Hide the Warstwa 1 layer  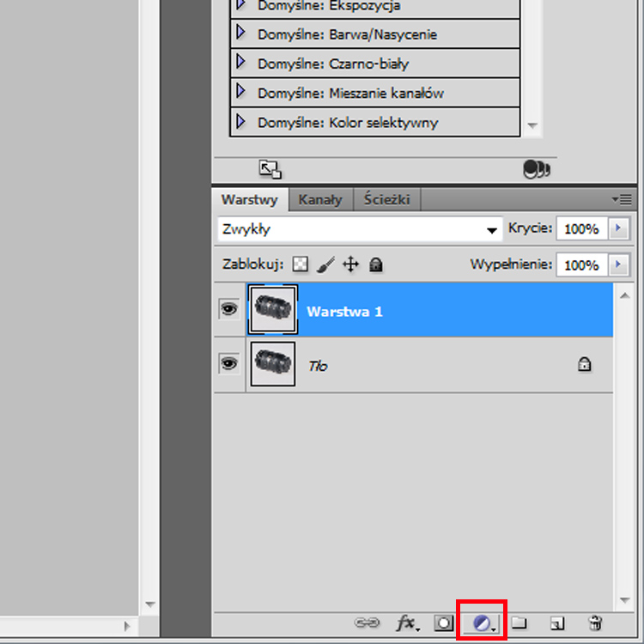point(228,310)
